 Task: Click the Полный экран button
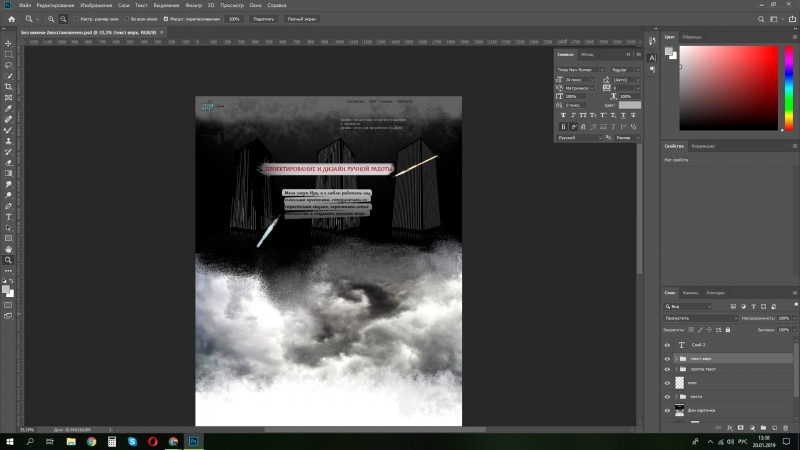point(302,19)
